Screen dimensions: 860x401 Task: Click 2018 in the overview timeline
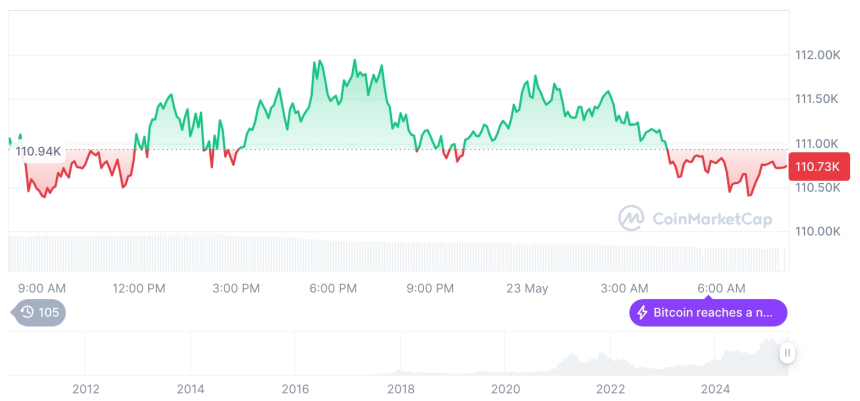click(x=401, y=388)
